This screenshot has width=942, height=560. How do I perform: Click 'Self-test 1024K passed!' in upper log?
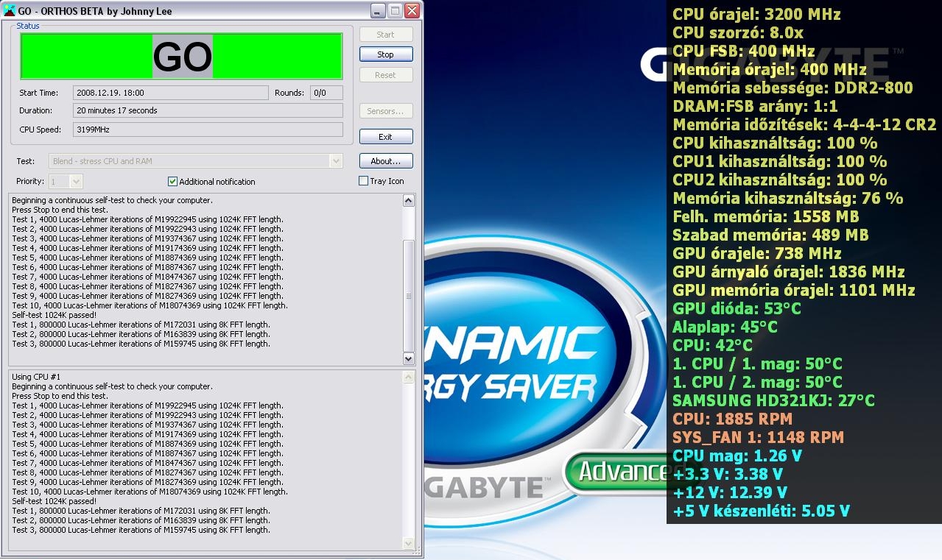point(55,315)
